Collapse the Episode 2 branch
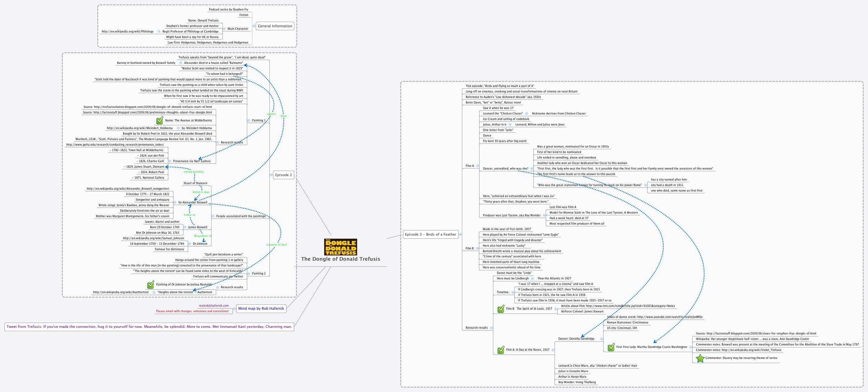 [x=271, y=175]
